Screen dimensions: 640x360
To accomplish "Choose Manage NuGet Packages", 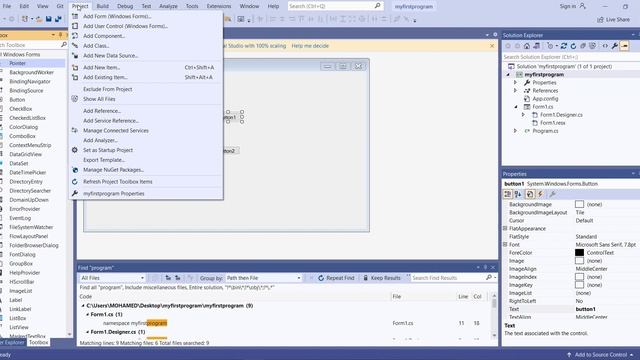I will point(147,170).
